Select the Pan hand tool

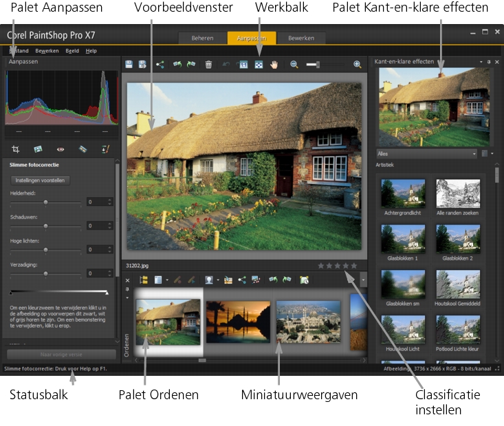click(x=274, y=65)
